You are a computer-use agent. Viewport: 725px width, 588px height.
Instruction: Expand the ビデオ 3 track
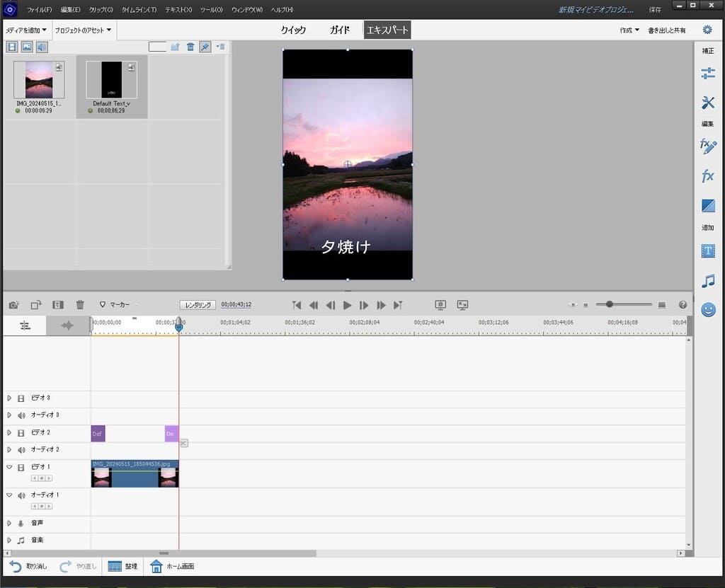9,398
